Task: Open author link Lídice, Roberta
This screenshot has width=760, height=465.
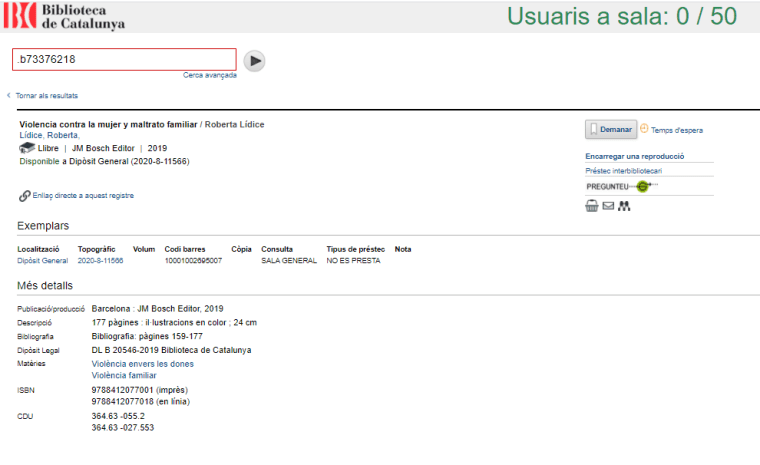Action: [x=50, y=135]
